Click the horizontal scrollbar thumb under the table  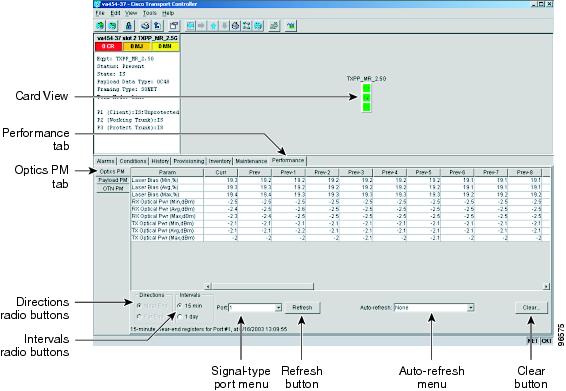[262, 286]
